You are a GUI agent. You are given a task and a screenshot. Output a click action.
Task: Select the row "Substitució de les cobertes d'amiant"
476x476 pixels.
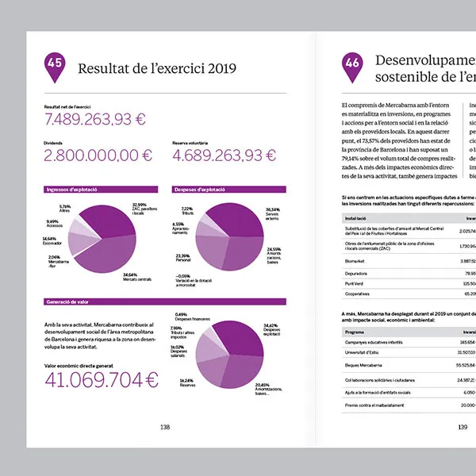(409, 231)
